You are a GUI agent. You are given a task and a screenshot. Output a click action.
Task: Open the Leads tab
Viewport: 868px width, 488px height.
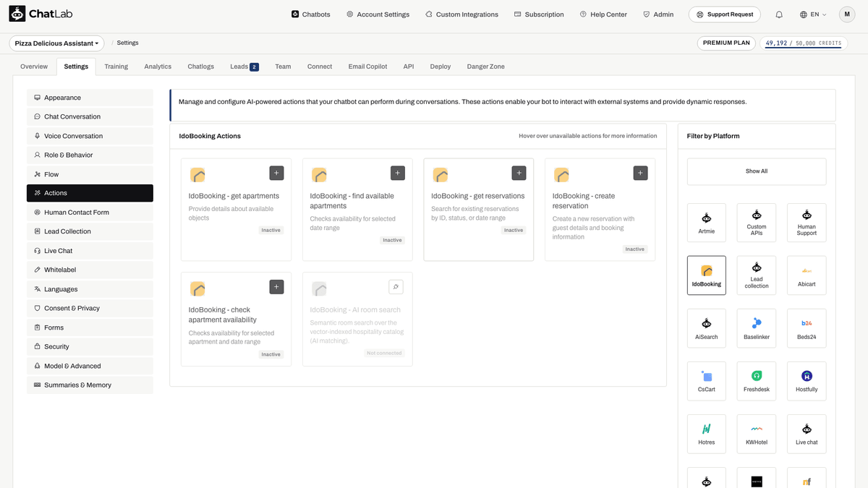tap(244, 67)
